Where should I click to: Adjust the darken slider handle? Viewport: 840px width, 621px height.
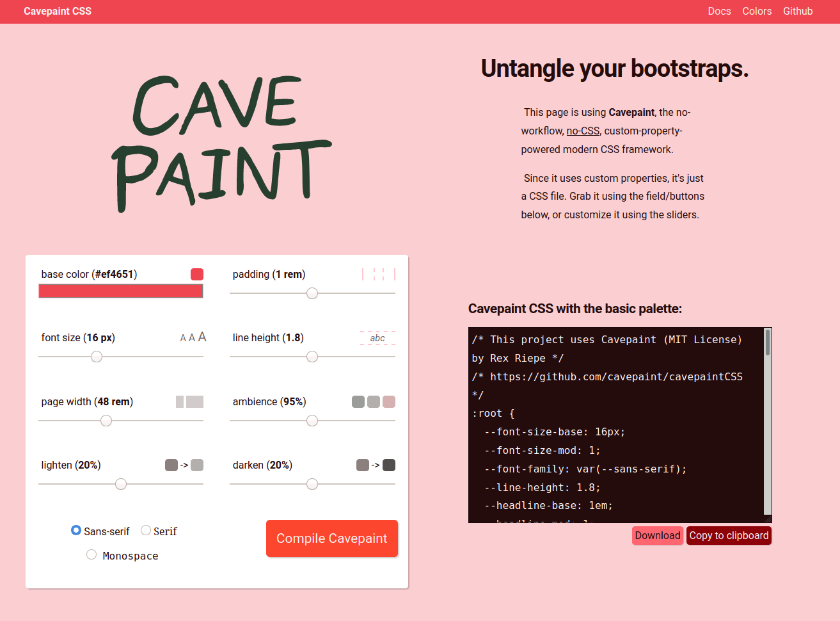tap(312, 484)
